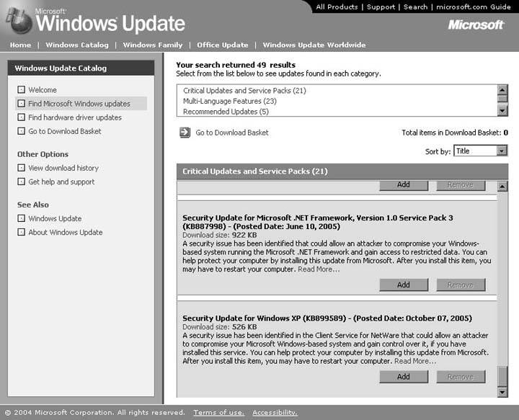Click the icon beside Get help and support
The image size is (519, 420).
coord(21,182)
